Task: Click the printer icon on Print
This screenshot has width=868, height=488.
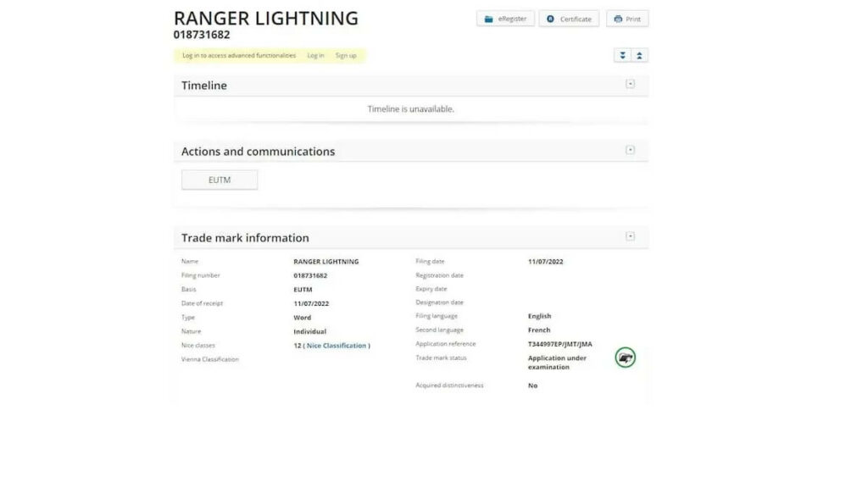Action: 617,19
